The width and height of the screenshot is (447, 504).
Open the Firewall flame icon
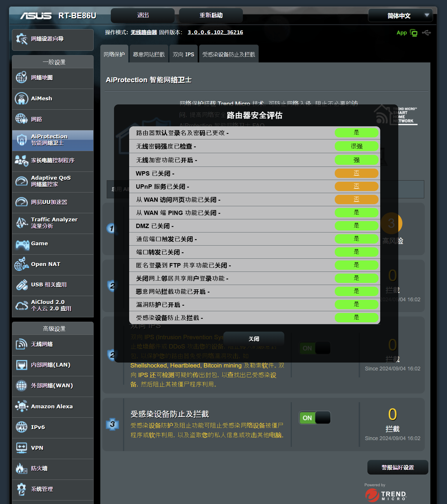(21, 468)
